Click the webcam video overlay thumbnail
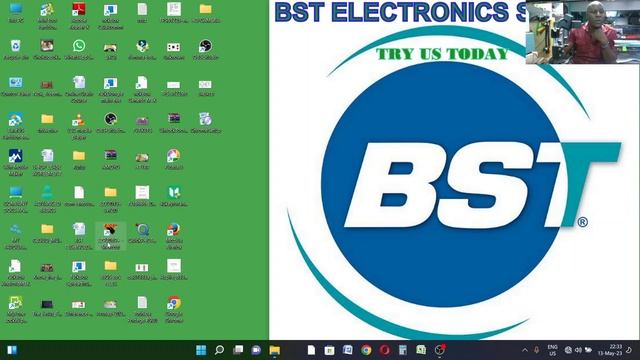This screenshot has width=640, height=360. click(582, 32)
